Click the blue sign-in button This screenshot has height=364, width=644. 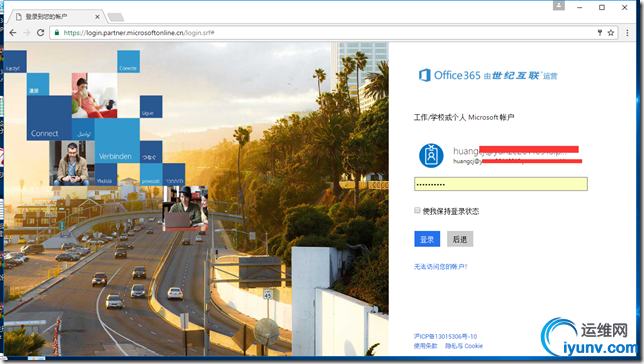(x=427, y=239)
